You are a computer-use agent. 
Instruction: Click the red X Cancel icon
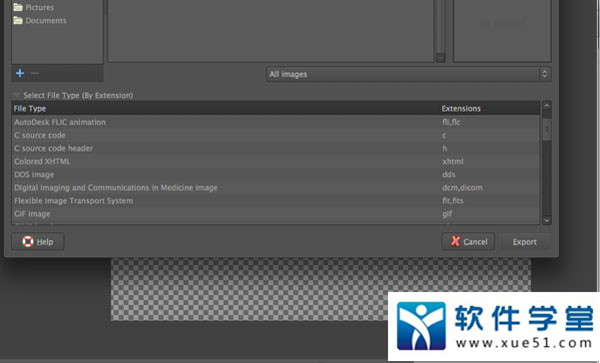click(x=455, y=241)
